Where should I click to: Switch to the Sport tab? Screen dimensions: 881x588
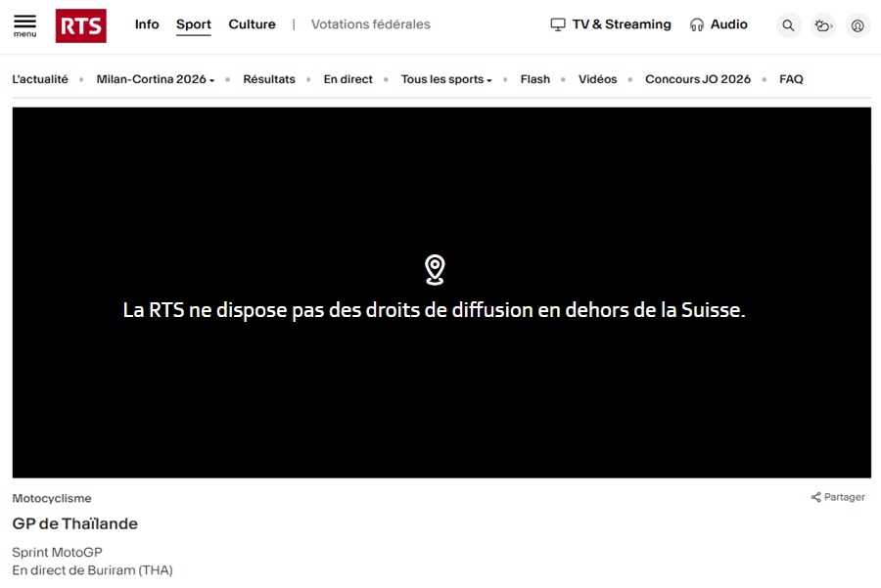[193, 24]
